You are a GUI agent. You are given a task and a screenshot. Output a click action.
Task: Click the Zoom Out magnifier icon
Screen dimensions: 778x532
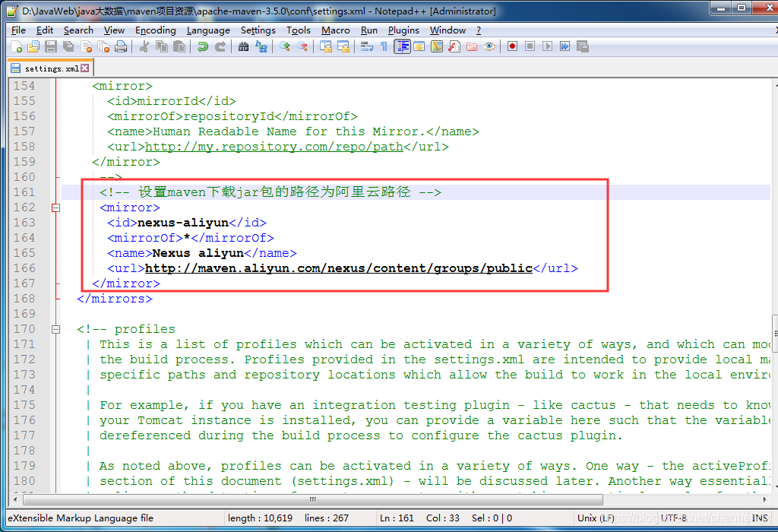(302, 46)
